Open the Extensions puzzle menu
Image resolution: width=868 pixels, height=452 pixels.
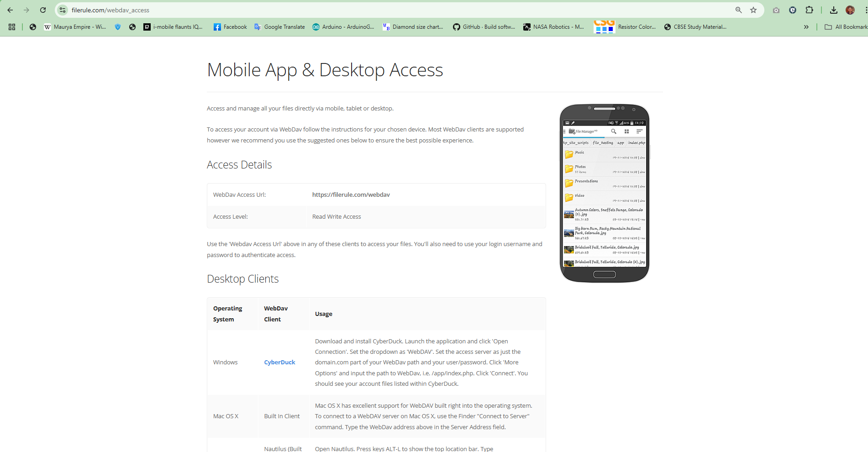[809, 10]
